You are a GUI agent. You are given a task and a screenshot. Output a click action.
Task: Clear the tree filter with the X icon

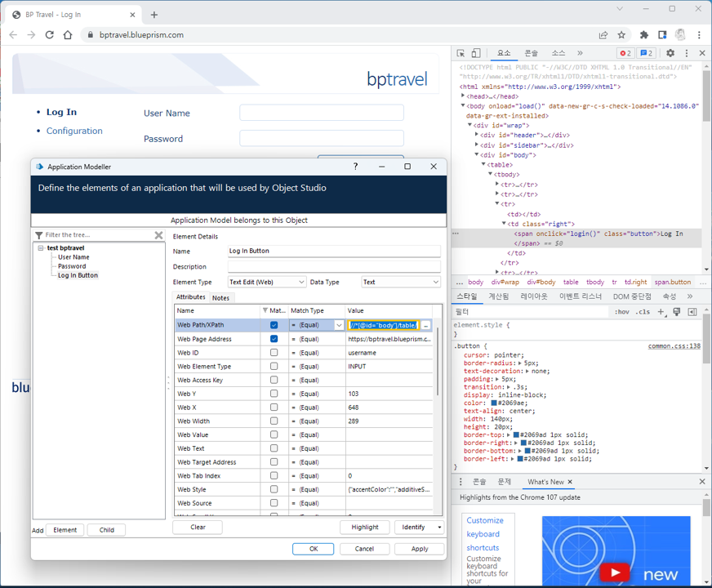pyautogui.click(x=158, y=235)
